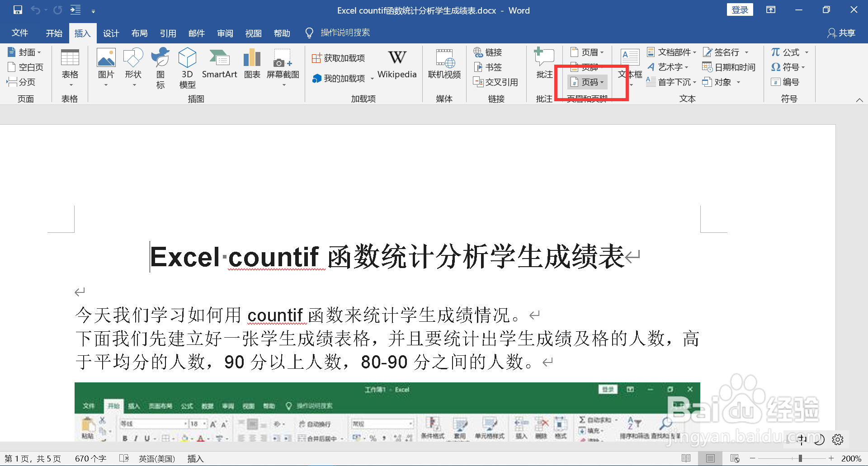Switch to the Layout (布局) tab
Image resolution: width=868 pixels, height=466 pixels.
(x=140, y=33)
